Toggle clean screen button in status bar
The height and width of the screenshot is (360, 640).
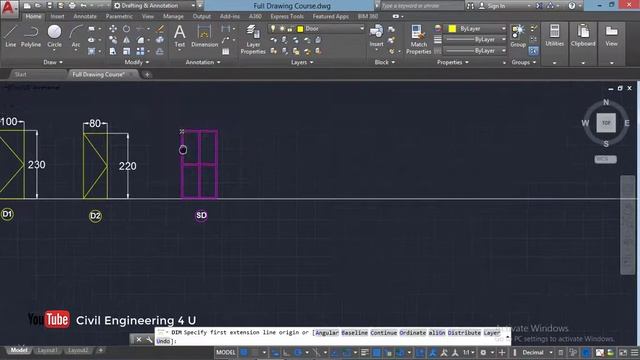[623, 352]
